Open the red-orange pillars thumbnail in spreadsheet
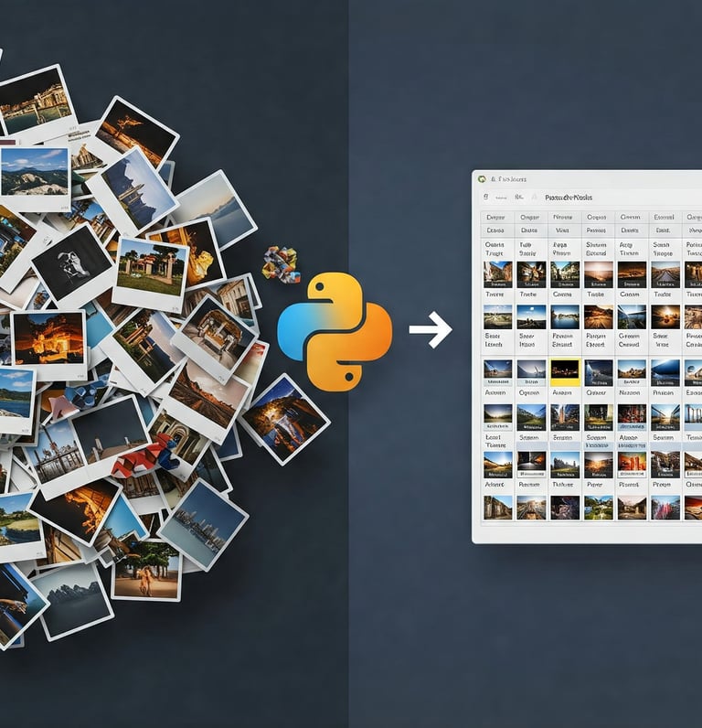The width and height of the screenshot is (702, 728). click(x=632, y=465)
